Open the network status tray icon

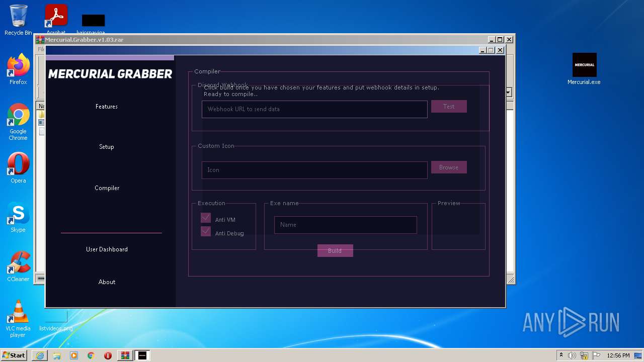coord(584,355)
